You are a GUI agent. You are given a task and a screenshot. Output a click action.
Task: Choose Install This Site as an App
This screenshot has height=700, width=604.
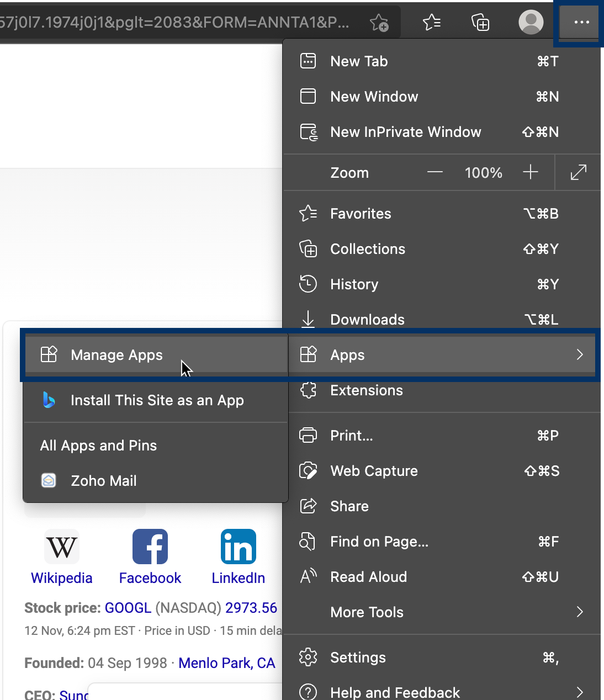(157, 400)
